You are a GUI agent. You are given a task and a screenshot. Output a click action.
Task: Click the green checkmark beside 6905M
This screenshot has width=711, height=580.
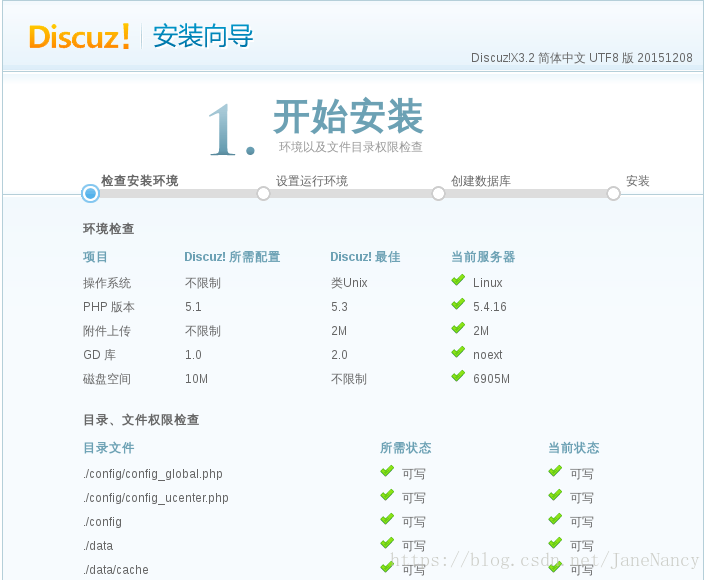[x=458, y=376]
